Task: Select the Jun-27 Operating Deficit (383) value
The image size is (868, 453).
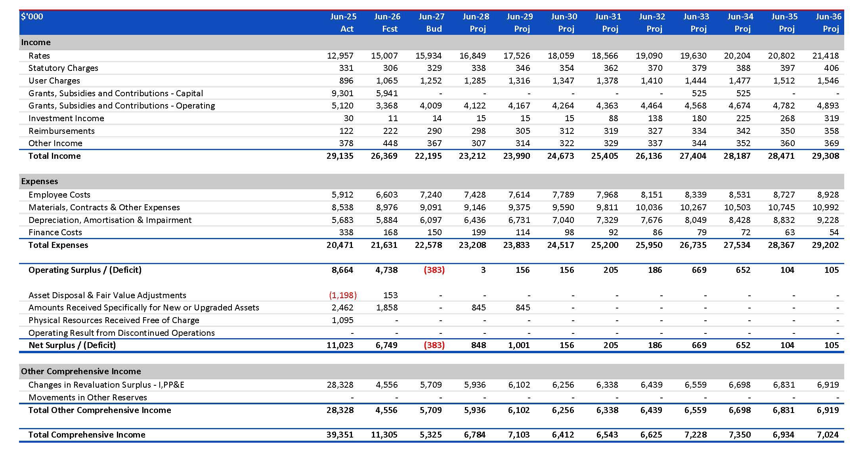Action: 434,270
